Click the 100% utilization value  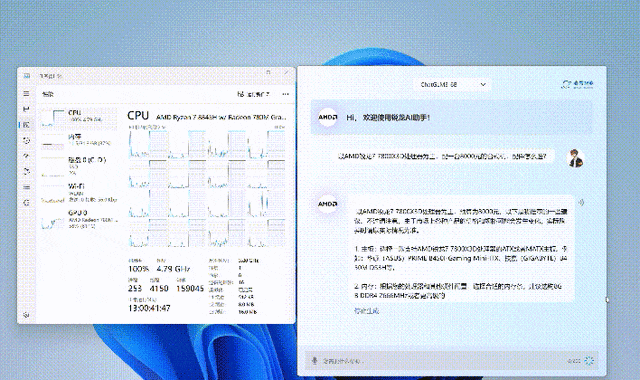pyautogui.click(x=138, y=269)
